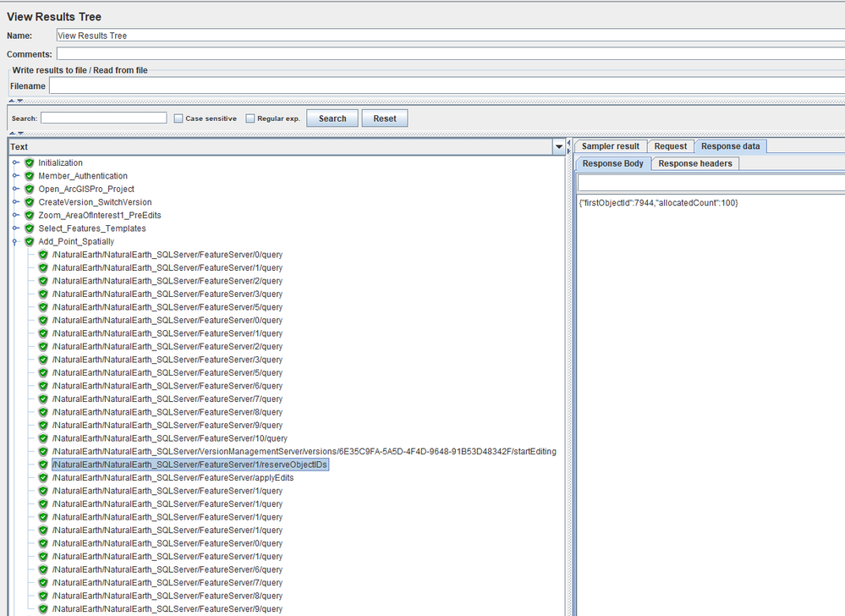Select the startEditing request row
The image size is (845, 616).
click(304, 452)
